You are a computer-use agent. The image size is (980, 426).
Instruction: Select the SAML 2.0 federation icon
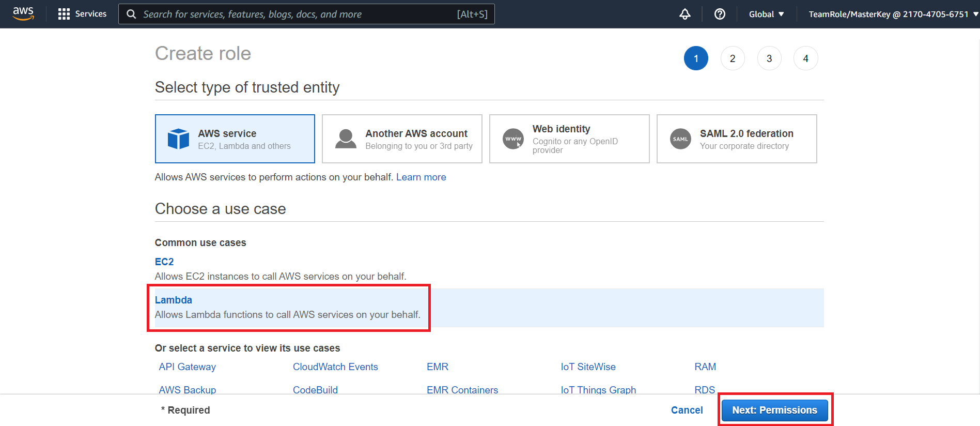[680, 139]
